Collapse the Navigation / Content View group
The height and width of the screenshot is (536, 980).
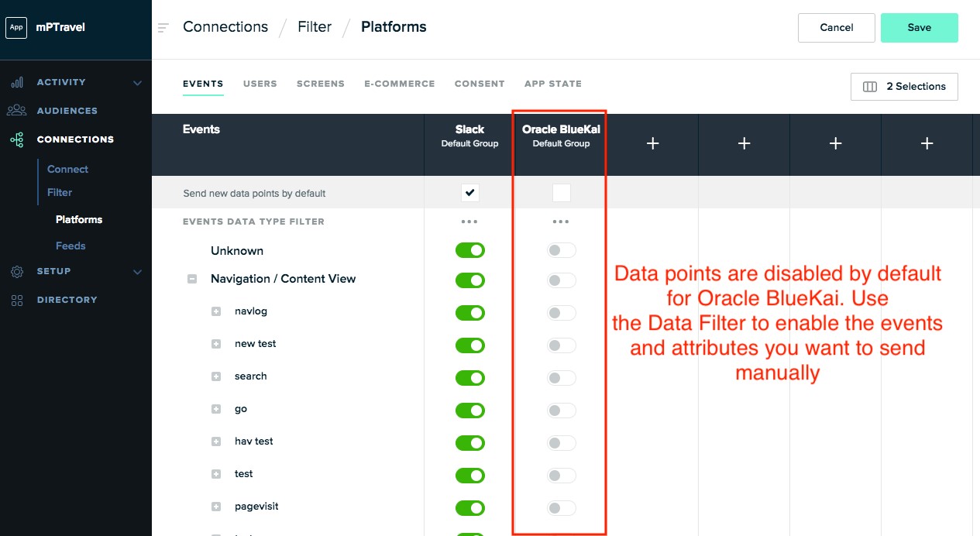click(x=191, y=279)
